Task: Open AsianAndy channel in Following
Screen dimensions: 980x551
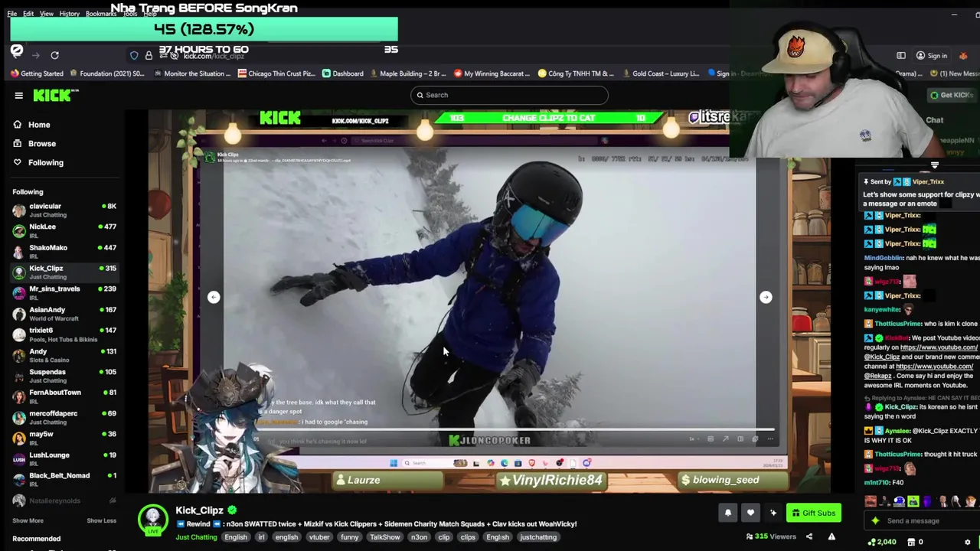Action: pyautogui.click(x=64, y=313)
